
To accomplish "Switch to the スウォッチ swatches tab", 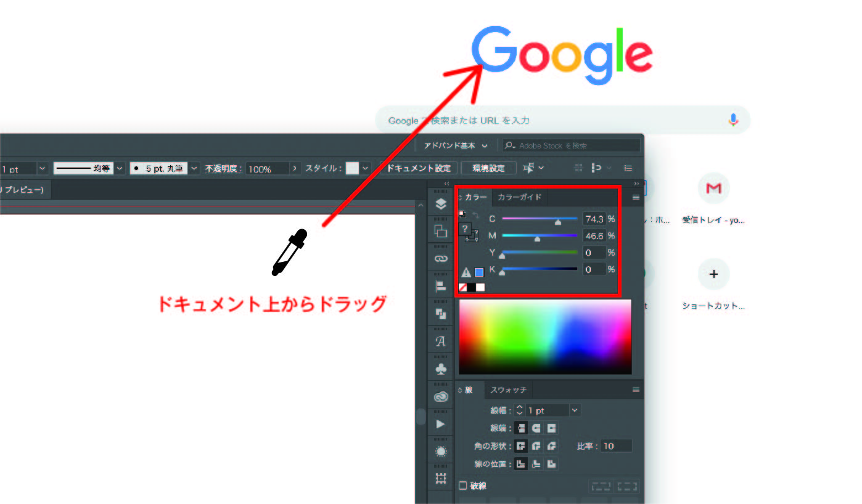I will point(508,389).
